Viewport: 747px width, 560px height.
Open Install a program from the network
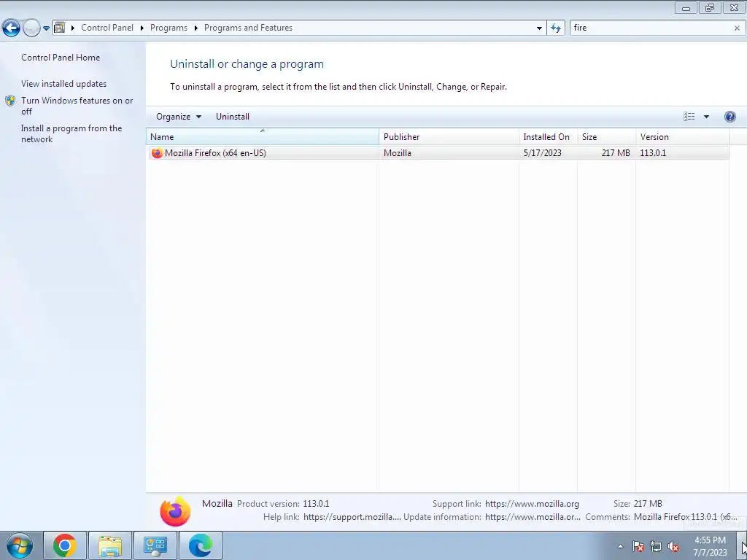71,133
